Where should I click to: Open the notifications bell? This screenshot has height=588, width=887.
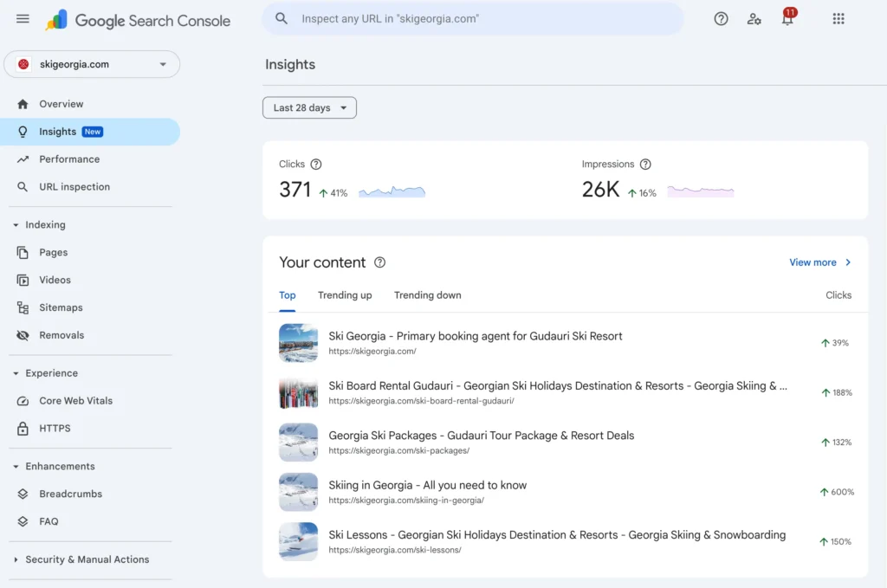(787, 18)
